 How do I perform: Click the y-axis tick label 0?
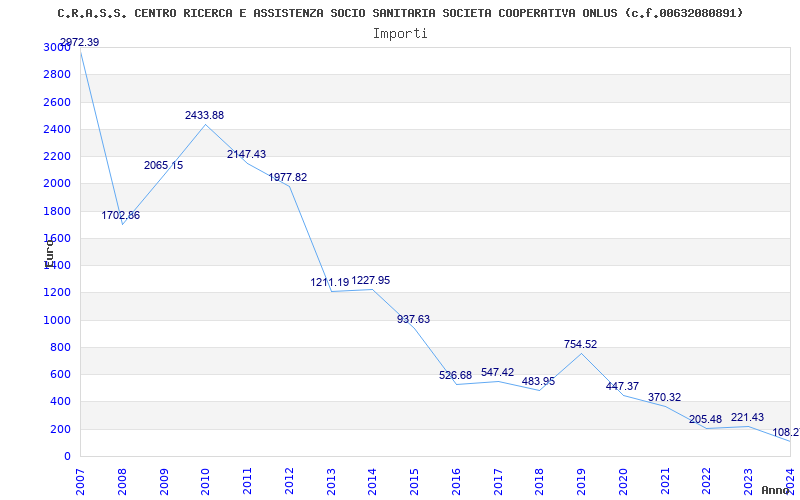[x=67, y=457]
